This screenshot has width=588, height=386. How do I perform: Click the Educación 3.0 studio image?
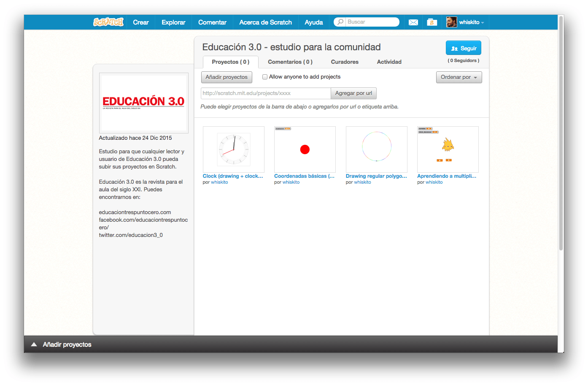[x=144, y=103]
